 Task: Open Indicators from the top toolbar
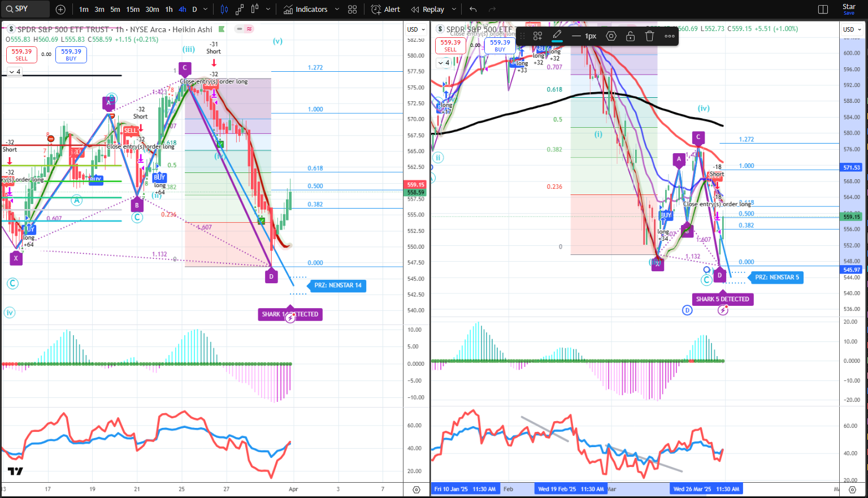[305, 9]
